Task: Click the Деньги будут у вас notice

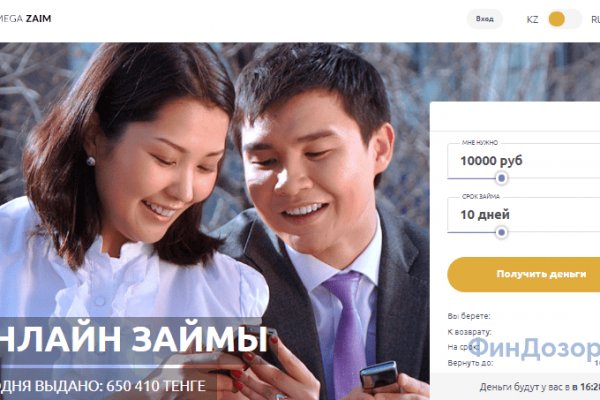Action: tap(540, 387)
